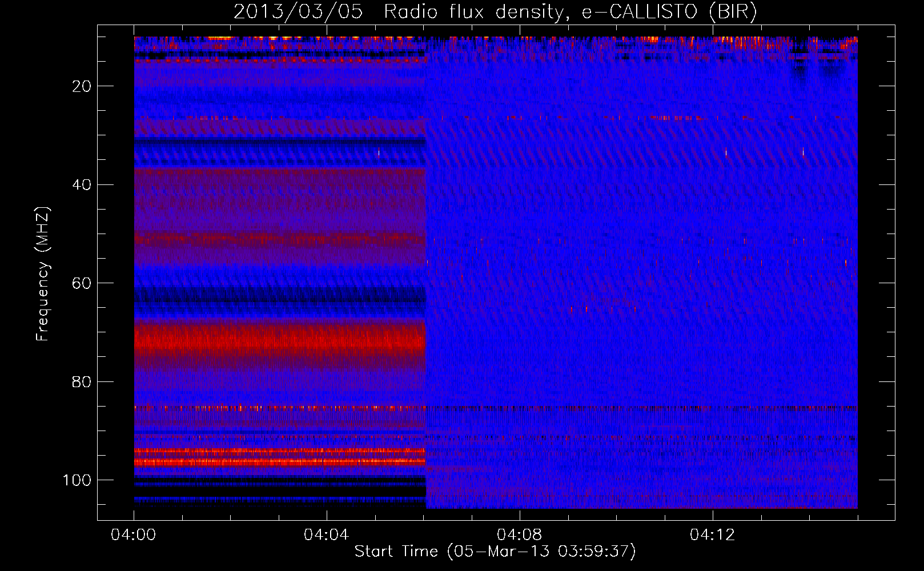Image resolution: width=924 pixels, height=571 pixels.
Task: Click the 20 MHz frequency tick label
Action: pos(82,86)
